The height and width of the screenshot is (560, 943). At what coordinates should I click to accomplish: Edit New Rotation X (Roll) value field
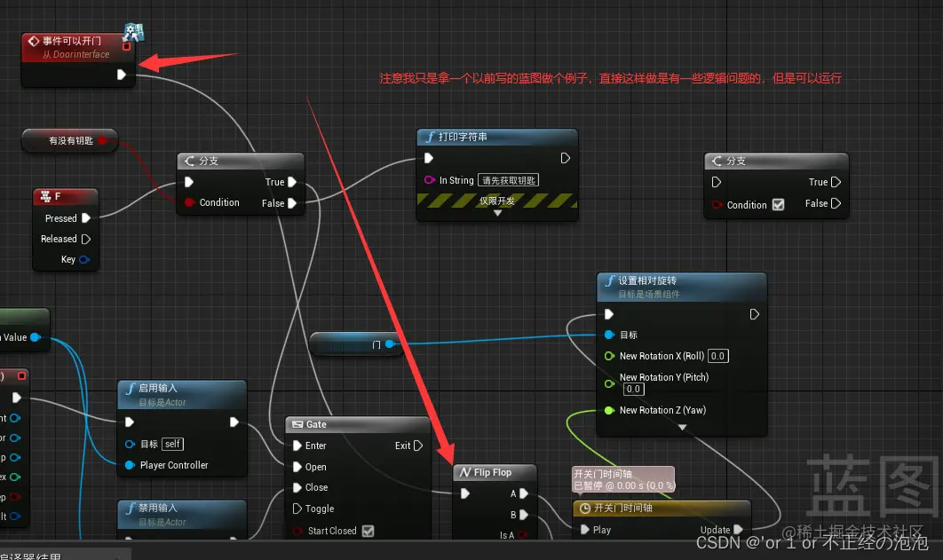[x=718, y=356]
